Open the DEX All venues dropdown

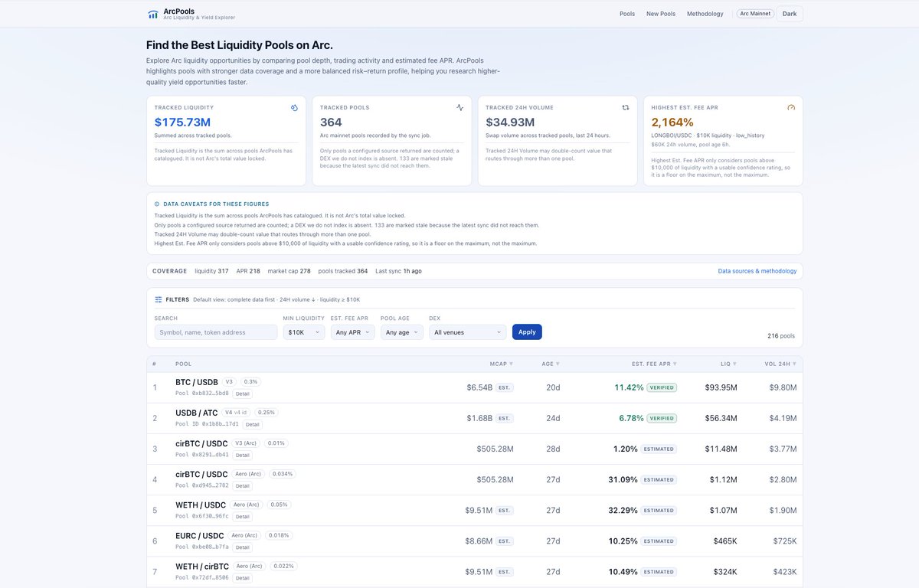pos(468,332)
